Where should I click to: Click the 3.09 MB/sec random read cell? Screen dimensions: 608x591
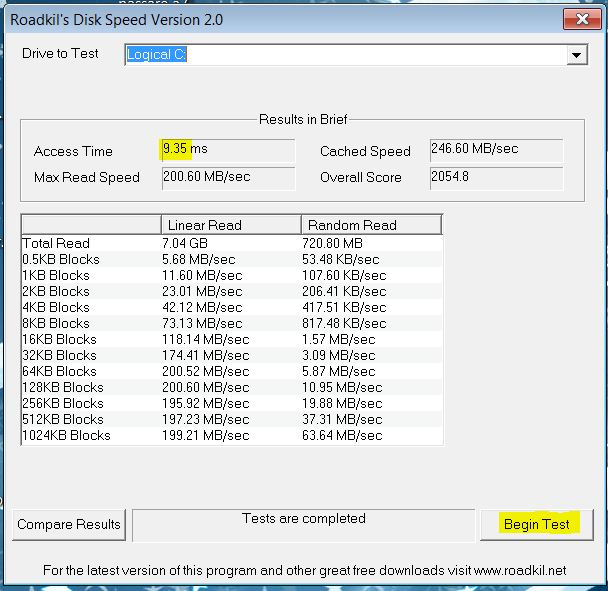[x=339, y=355]
